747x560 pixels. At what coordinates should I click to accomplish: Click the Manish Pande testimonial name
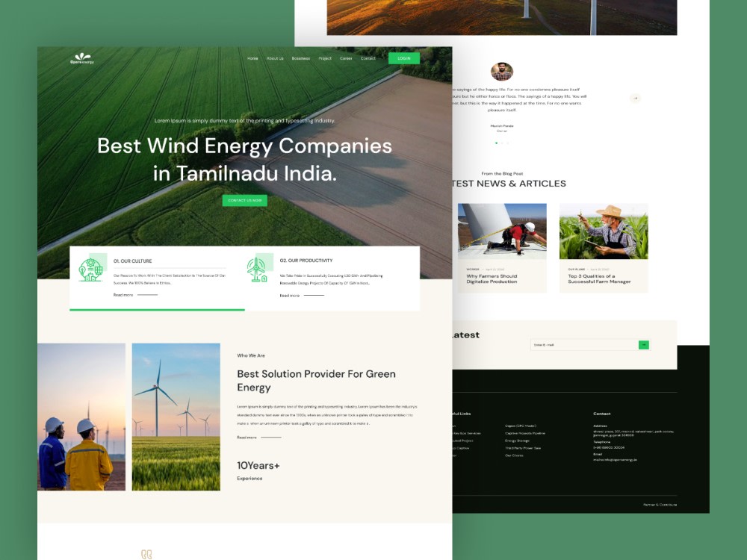tap(502, 125)
